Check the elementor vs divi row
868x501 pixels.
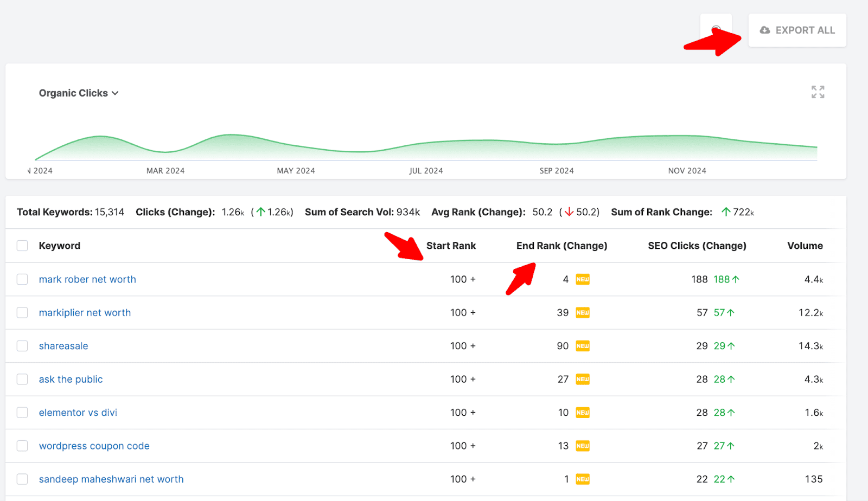22,413
